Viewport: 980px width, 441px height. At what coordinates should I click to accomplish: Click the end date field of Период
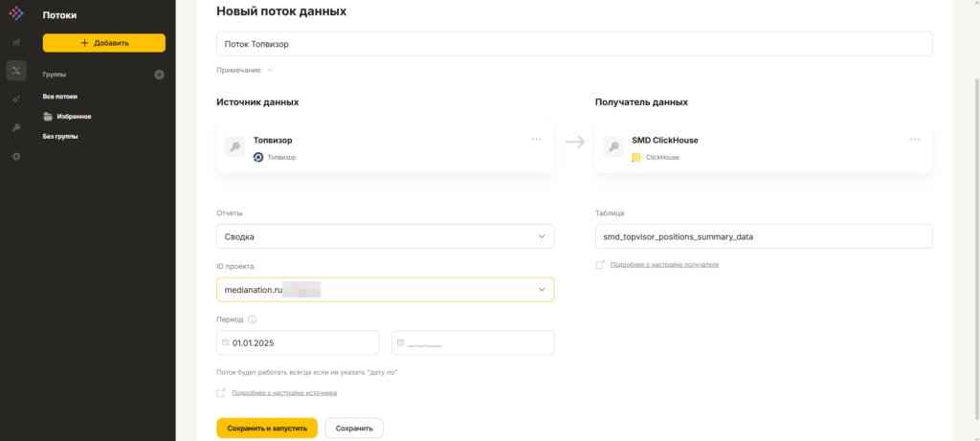pyautogui.click(x=473, y=342)
